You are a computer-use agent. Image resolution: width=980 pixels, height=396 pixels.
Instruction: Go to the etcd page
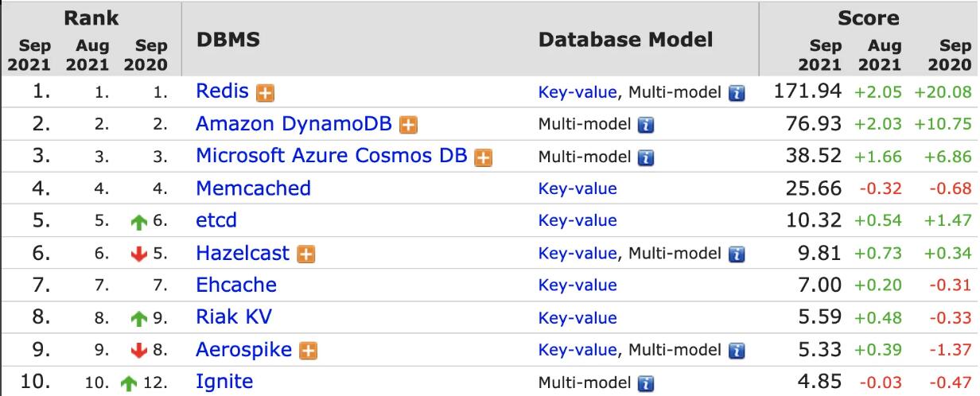coord(216,220)
